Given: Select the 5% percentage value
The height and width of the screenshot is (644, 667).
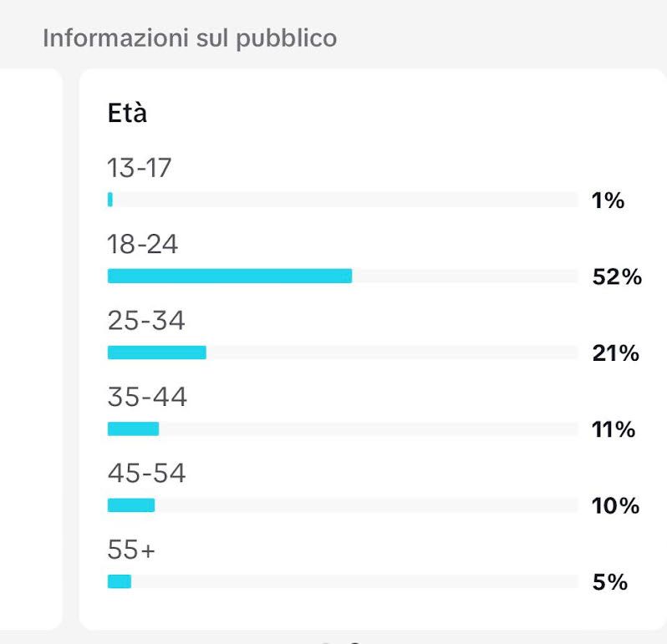Looking at the screenshot, I should pyautogui.click(x=609, y=582).
